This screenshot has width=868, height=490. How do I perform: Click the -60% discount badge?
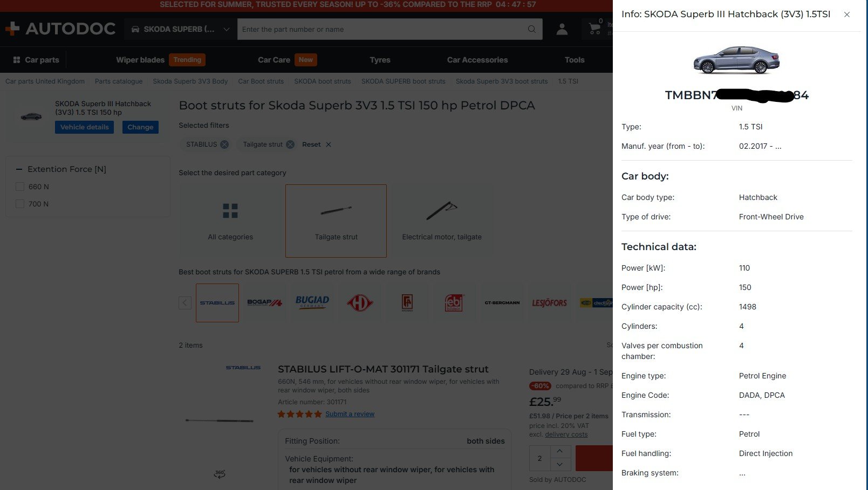tap(541, 386)
